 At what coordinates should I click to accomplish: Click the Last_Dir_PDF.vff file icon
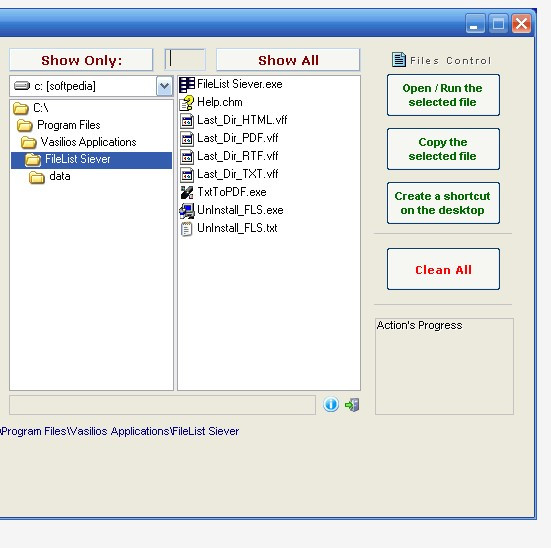(187, 138)
